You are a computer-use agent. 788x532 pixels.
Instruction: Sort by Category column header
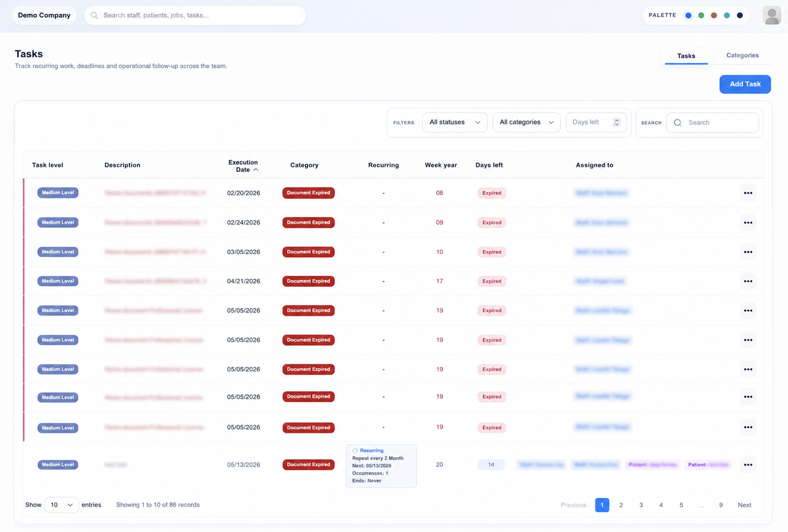[304, 165]
